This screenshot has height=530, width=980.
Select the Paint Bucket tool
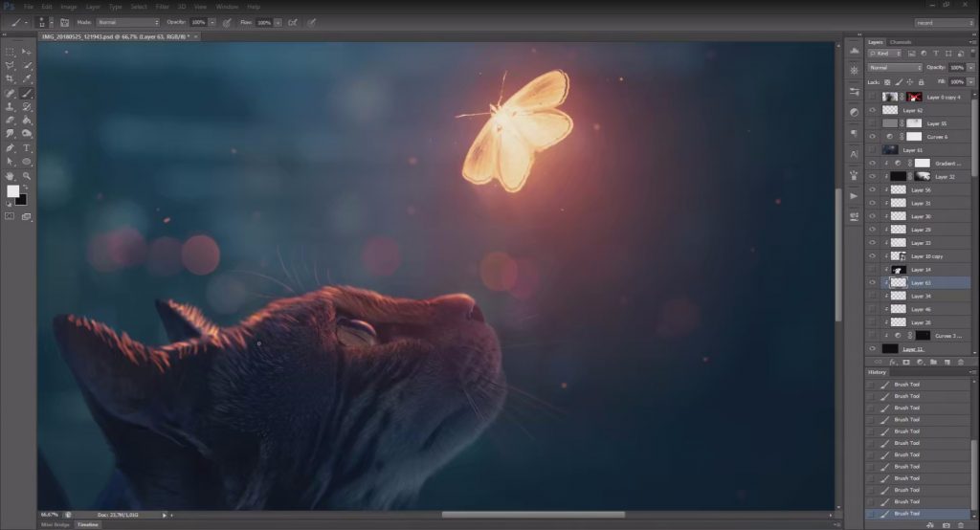coord(26,120)
